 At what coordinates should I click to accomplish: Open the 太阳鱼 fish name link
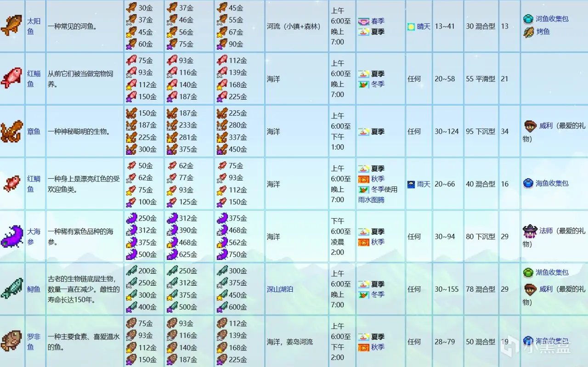(x=34, y=26)
